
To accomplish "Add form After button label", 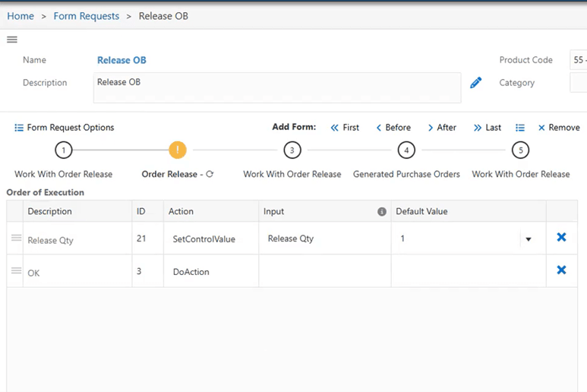I will 447,128.
